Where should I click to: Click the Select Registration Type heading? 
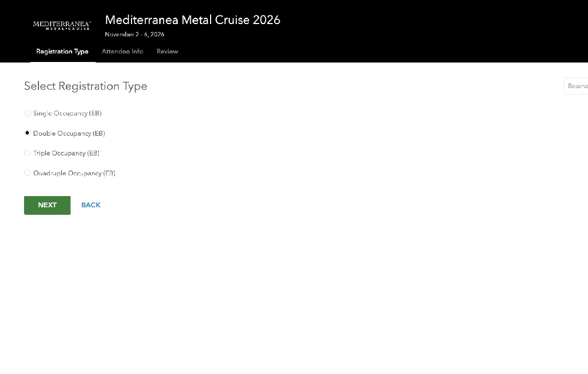tap(86, 86)
